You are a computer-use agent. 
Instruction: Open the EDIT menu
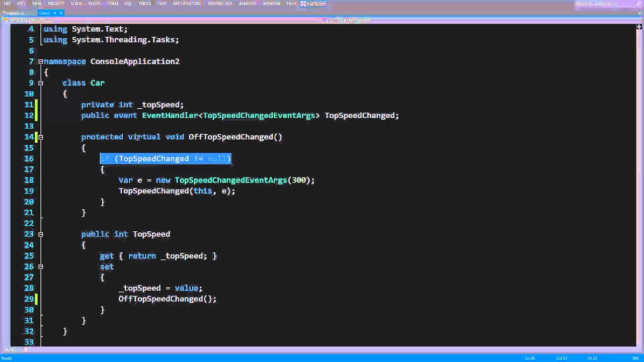pos(22,4)
